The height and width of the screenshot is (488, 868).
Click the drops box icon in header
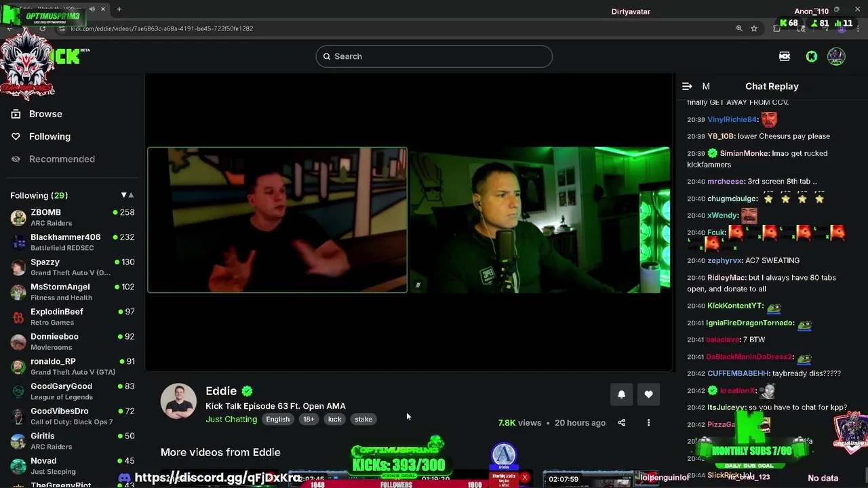click(785, 56)
